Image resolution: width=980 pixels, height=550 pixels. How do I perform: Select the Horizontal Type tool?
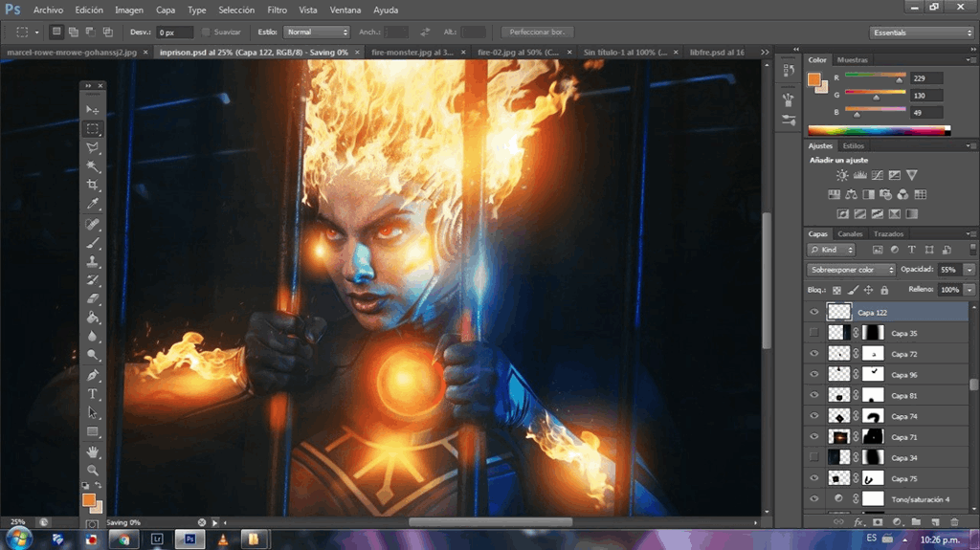(x=93, y=394)
